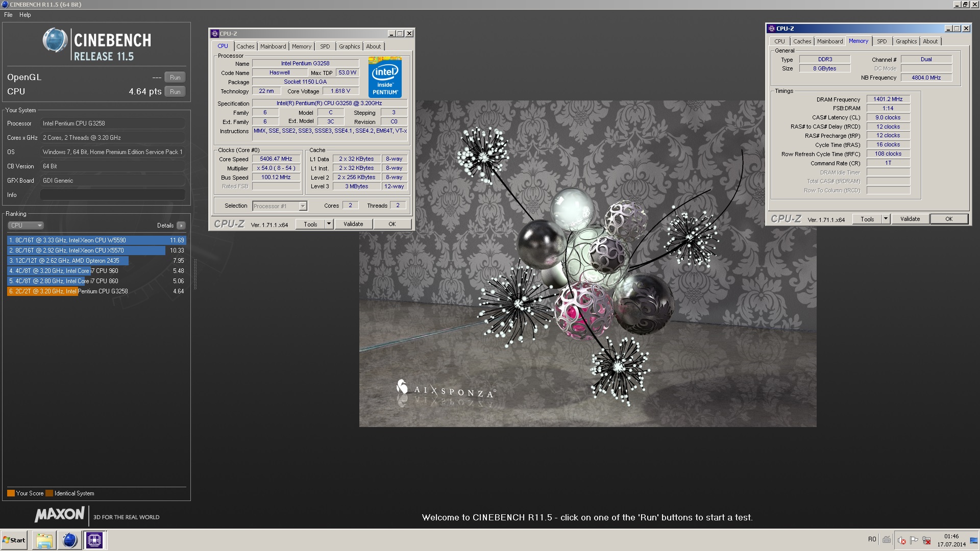Select SPD tab in right CPU-Z window

click(882, 41)
